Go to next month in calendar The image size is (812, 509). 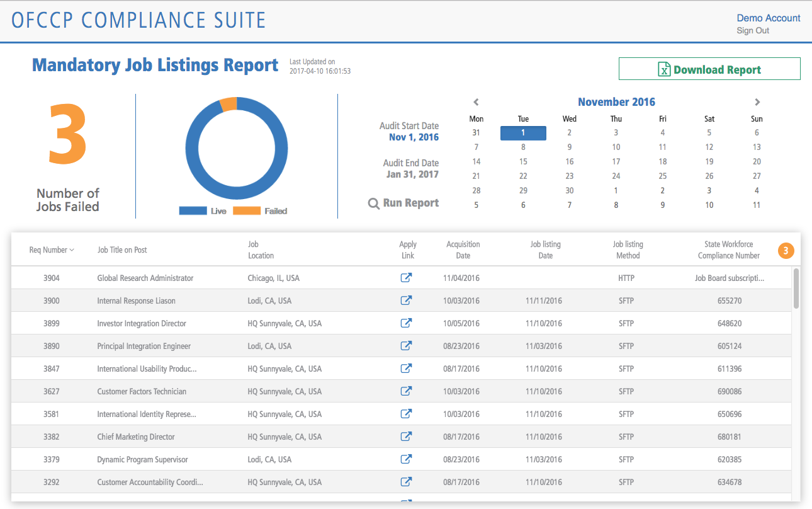click(757, 102)
